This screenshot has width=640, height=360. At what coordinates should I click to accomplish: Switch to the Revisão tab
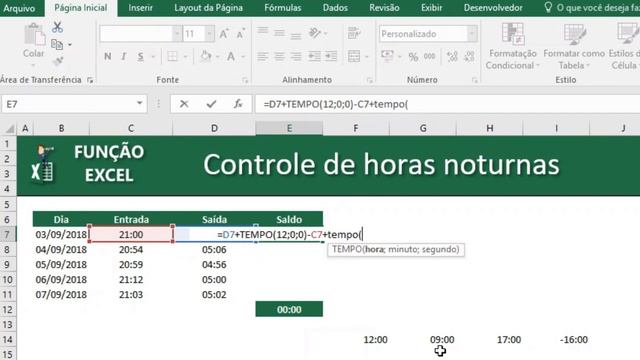[384, 8]
